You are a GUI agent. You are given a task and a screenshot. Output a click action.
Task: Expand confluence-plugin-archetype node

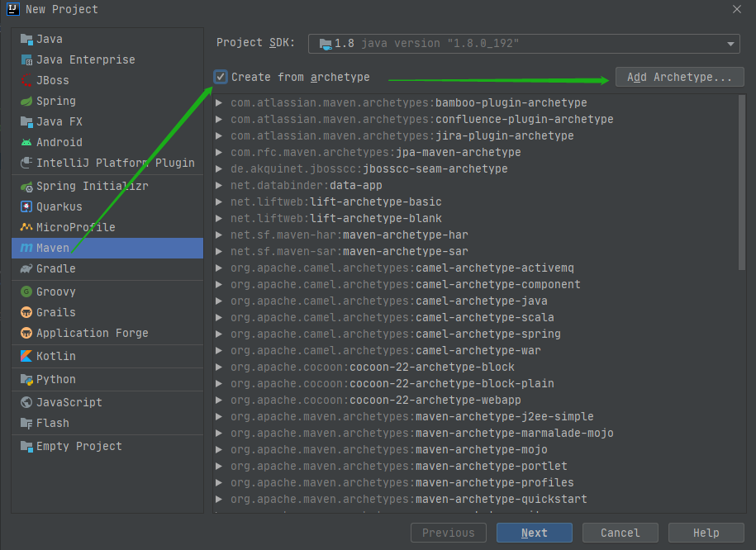point(219,119)
